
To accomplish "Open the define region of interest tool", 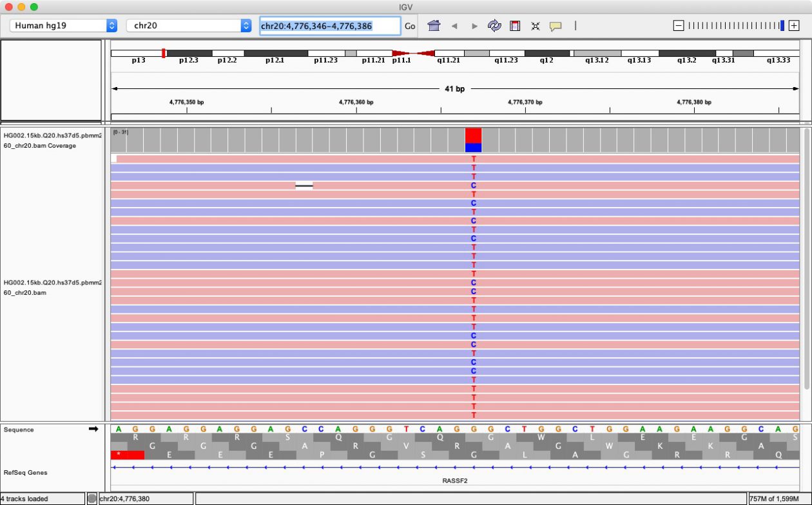I will click(515, 26).
